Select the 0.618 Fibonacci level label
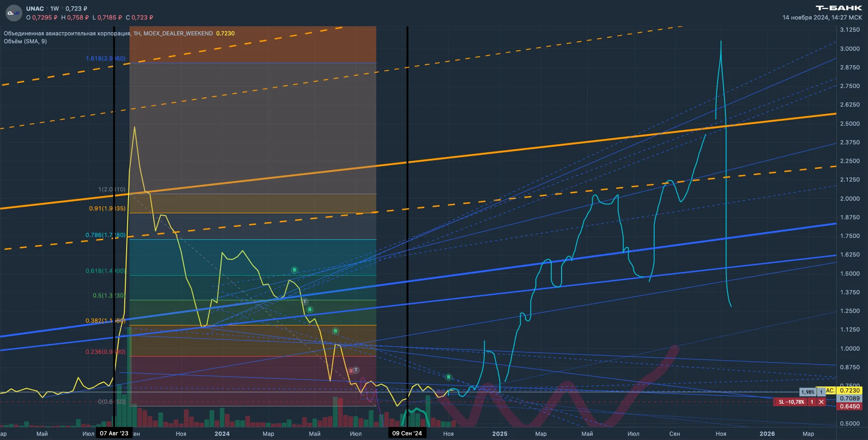Image resolution: width=868 pixels, height=440 pixels. [x=106, y=271]
